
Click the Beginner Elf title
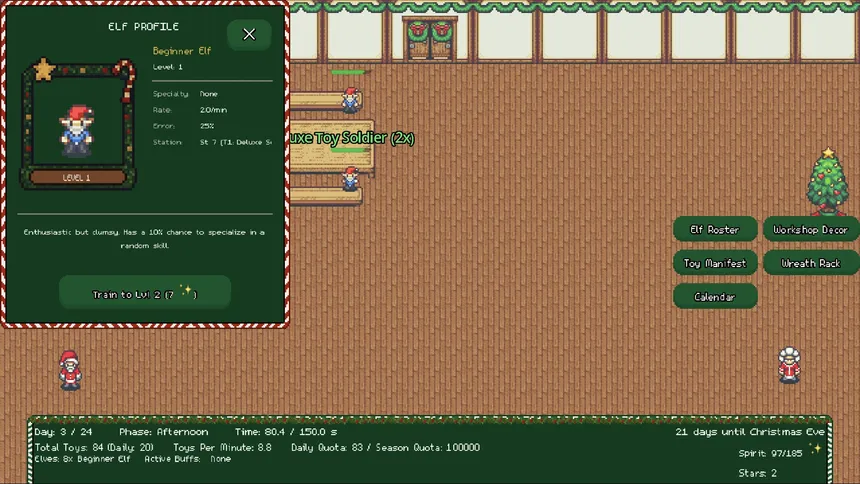coord(182,51)
